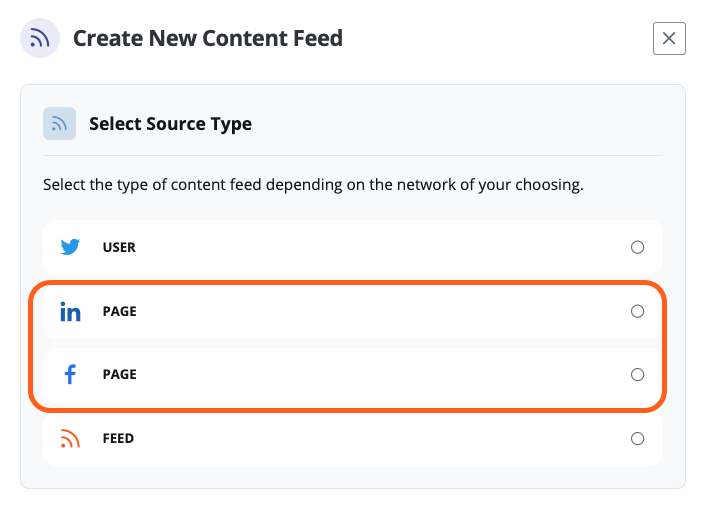
Task: Click the header content feed icon
Action: tap(40, 38)
